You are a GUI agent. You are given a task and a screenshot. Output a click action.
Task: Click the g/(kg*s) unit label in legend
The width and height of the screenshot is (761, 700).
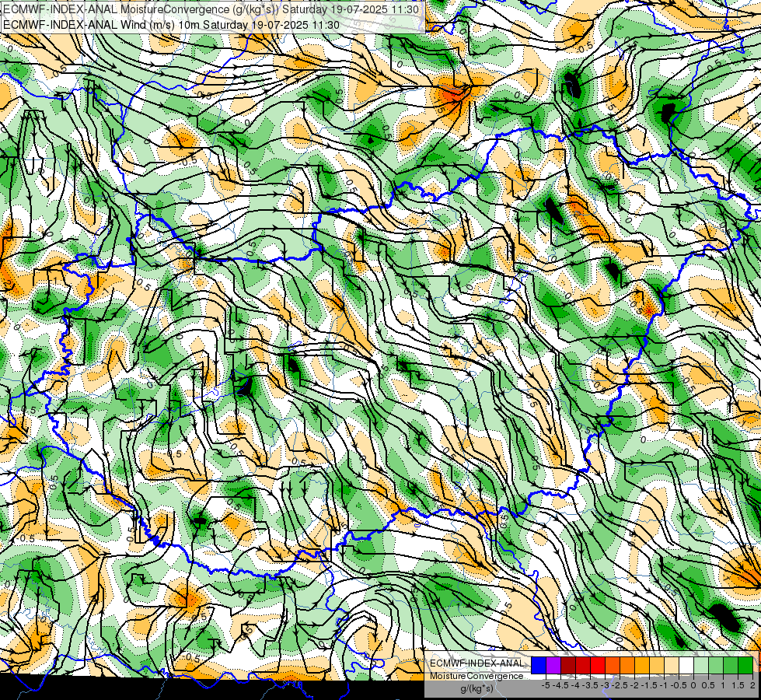point(476,689)
